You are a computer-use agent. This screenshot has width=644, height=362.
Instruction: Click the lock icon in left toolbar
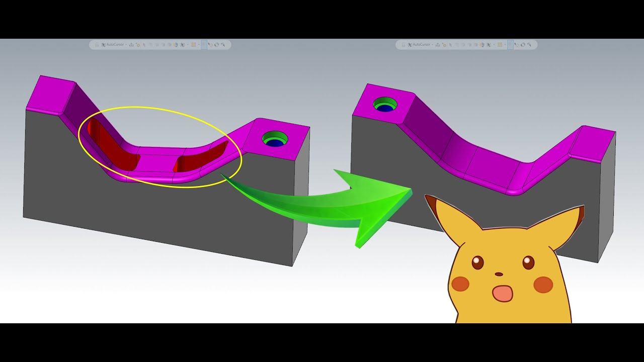97,45
